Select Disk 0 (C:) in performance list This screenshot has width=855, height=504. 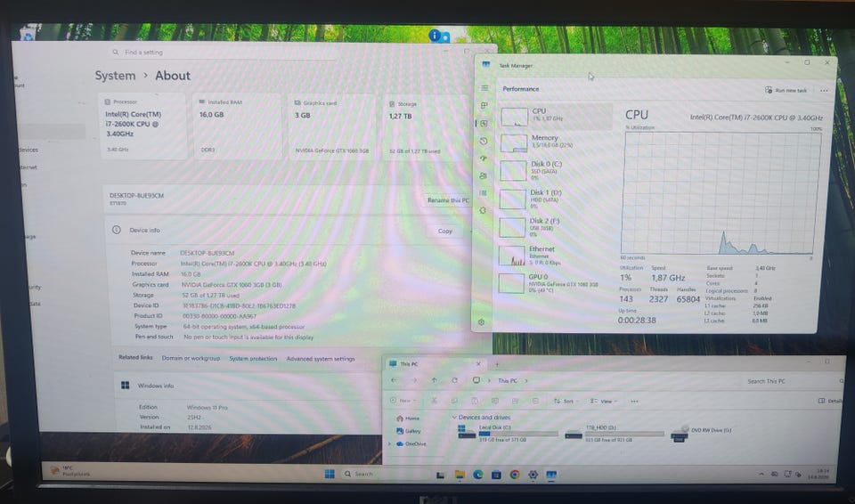pyautogui.click(x=554, y=170)
